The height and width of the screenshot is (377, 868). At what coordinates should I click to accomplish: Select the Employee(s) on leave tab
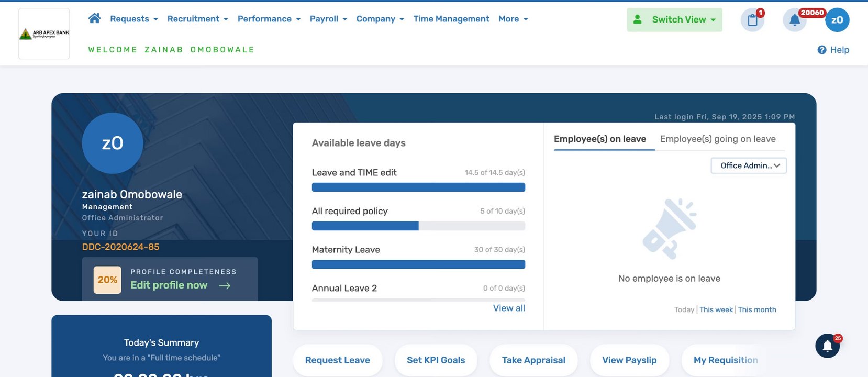[x=600, y=139]
